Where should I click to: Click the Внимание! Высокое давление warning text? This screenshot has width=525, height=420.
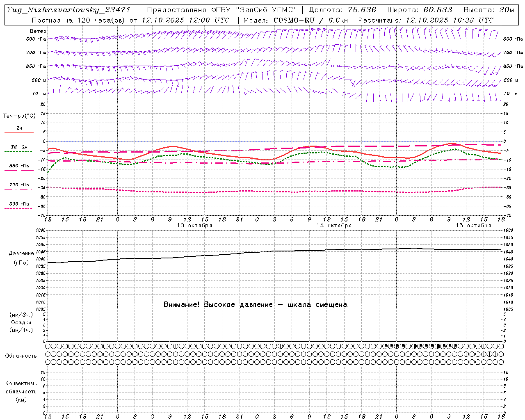pyautogui.click(x=255, y=304)
